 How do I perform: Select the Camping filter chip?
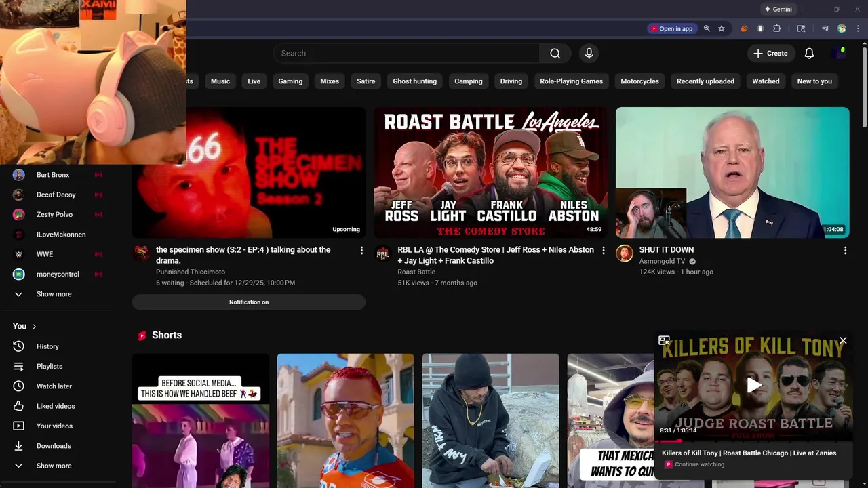469,81
